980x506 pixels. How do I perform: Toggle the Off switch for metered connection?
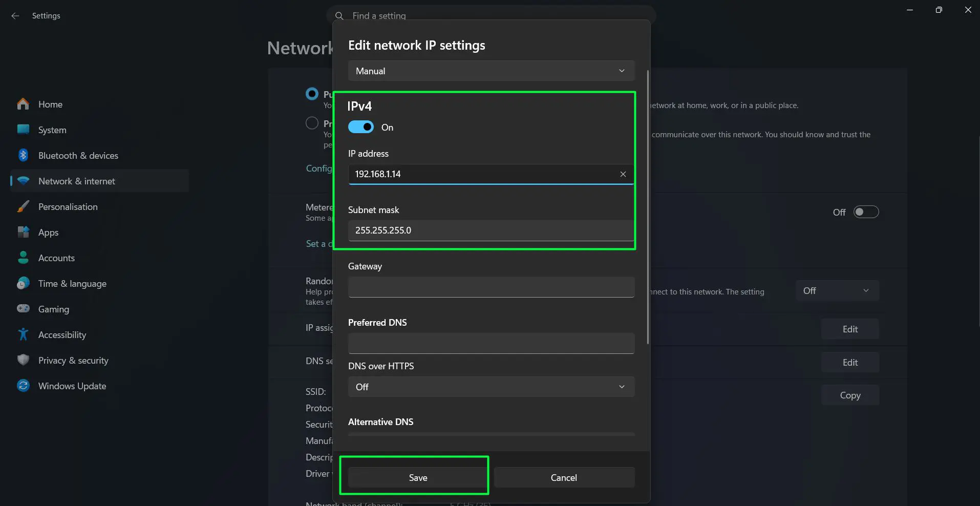[x=866, y=212]
